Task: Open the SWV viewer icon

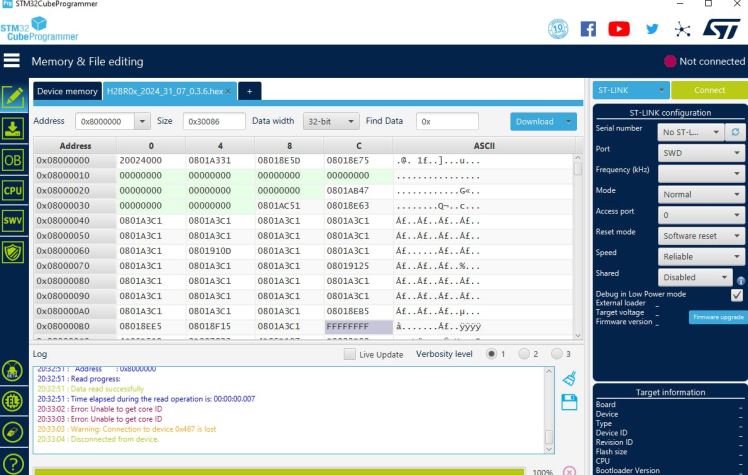Action: [x=13, y=220]
